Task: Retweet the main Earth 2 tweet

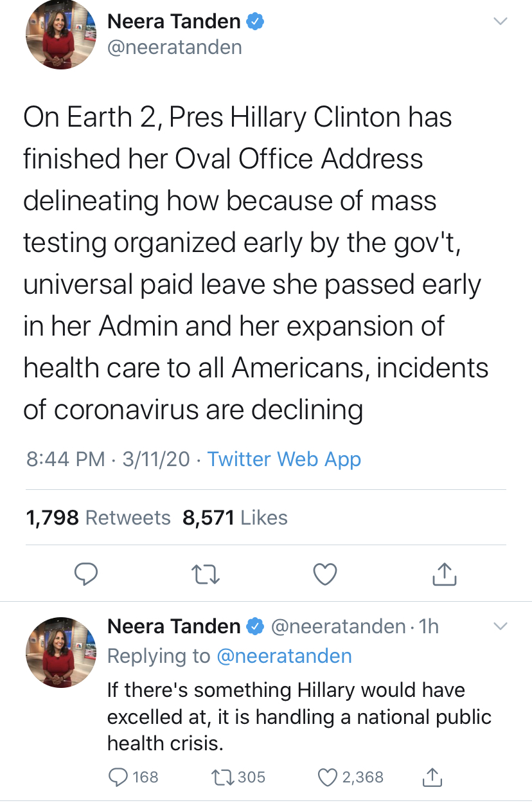Action: [206, 574]
